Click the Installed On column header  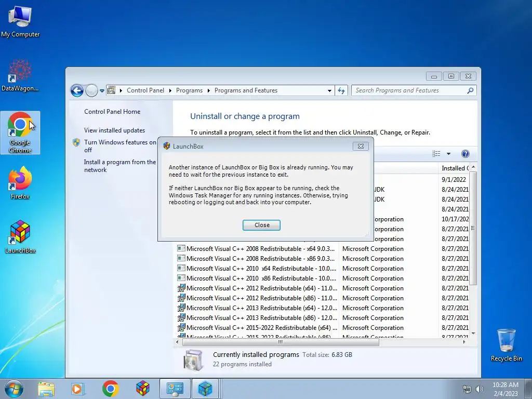454,168
